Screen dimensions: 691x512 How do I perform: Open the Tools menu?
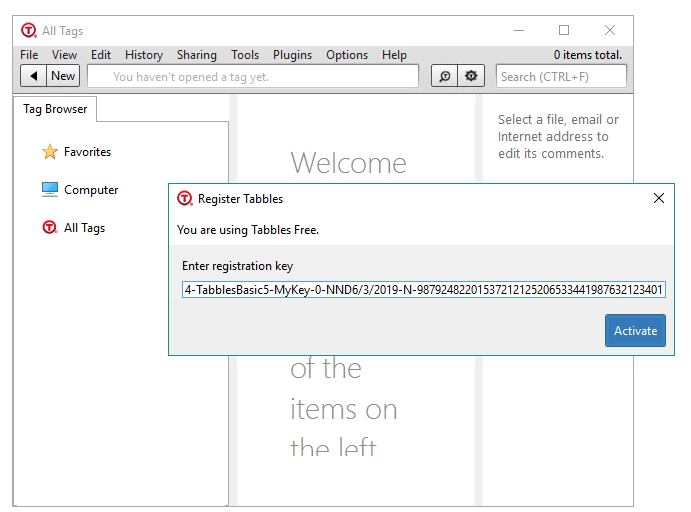coord(245,55)
